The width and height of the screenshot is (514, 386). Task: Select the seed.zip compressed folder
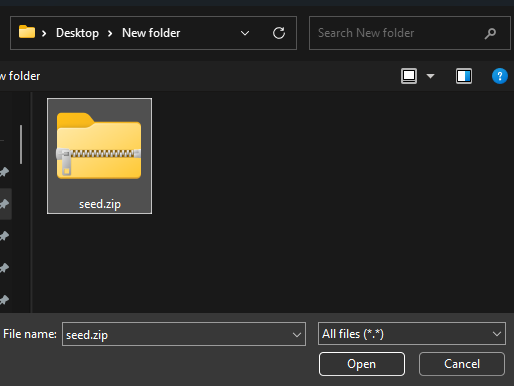99,156
